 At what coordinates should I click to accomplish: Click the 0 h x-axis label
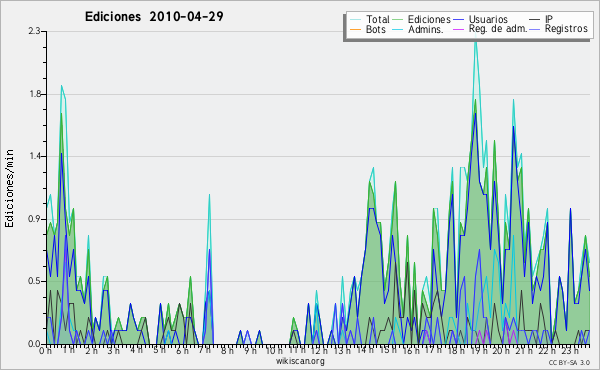[46, 351]
